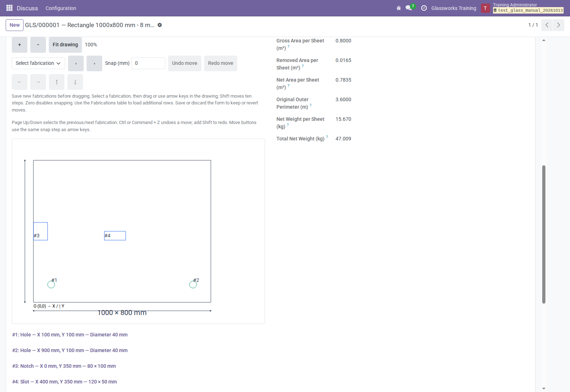Click the New button

point(15,25)
